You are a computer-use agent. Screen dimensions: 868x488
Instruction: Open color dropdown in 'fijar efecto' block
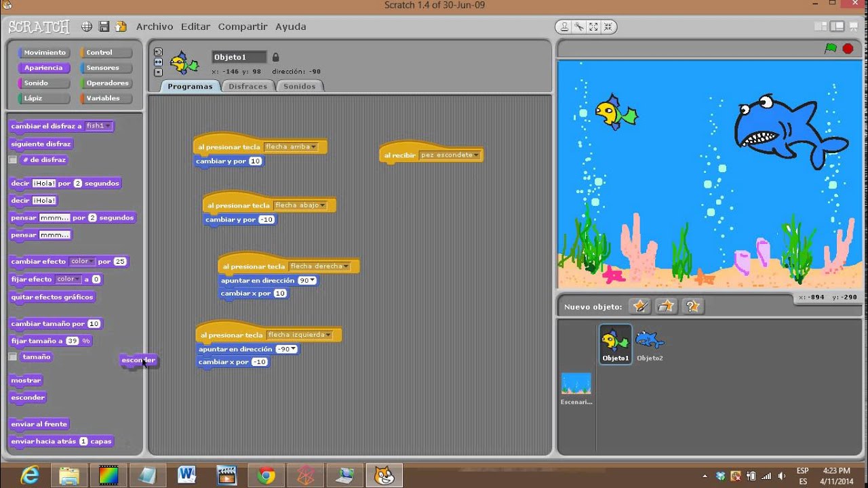[x=68, y=279]
